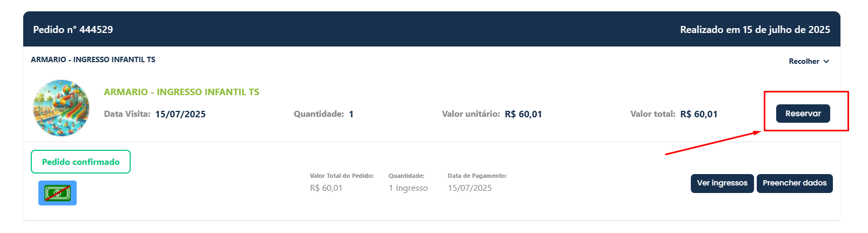
Task: Click the Data de Pagamento 15/07/2025 value
Action: (x=469, y=188)
